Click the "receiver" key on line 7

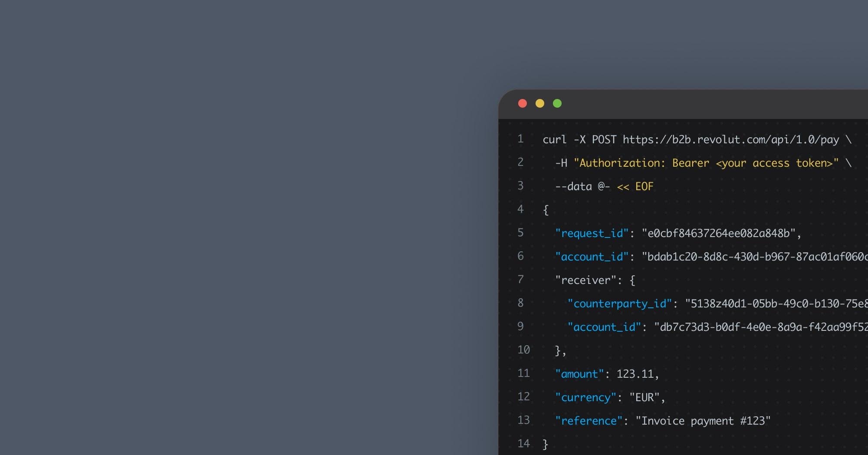click(585, 280)
